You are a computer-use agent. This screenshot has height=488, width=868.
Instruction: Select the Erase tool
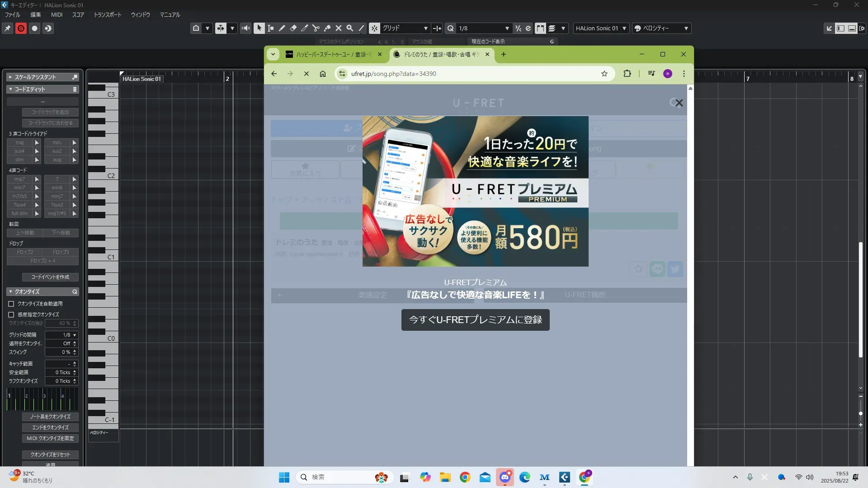tap(293, 28)
